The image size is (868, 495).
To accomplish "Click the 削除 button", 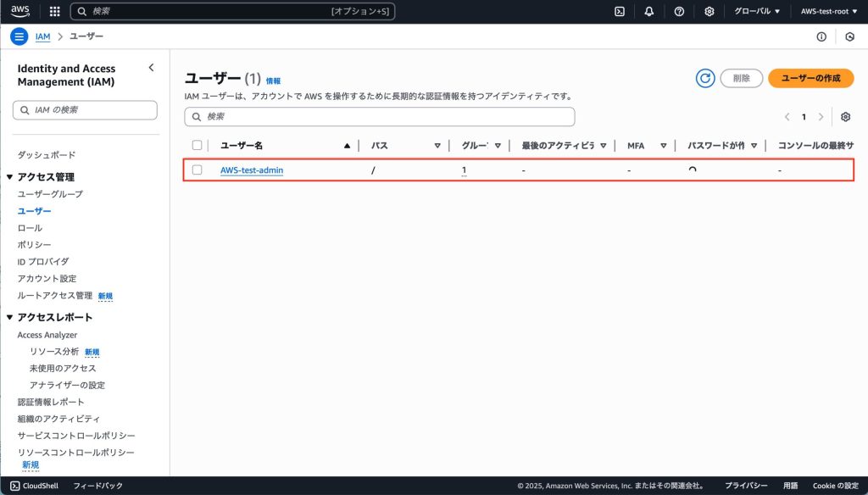I will (x=741, y=78).
